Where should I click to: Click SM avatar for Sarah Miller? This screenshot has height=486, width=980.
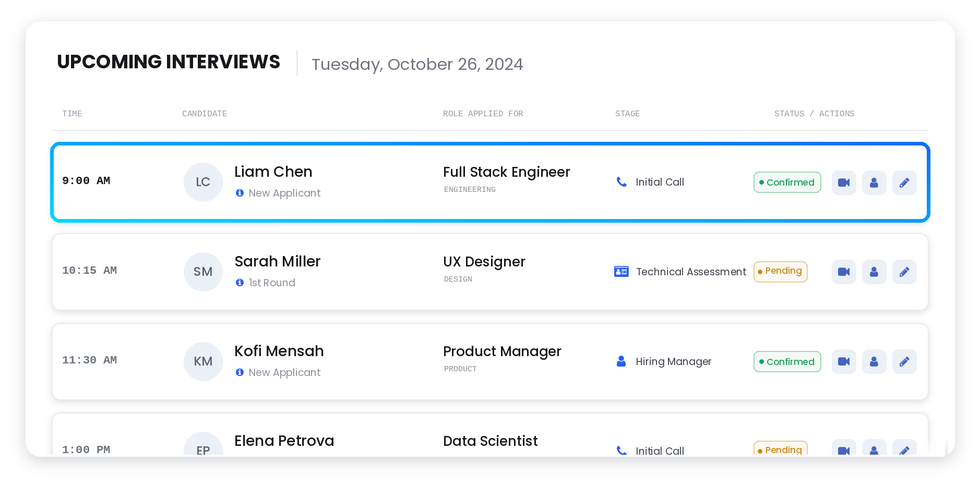(203, 272)
